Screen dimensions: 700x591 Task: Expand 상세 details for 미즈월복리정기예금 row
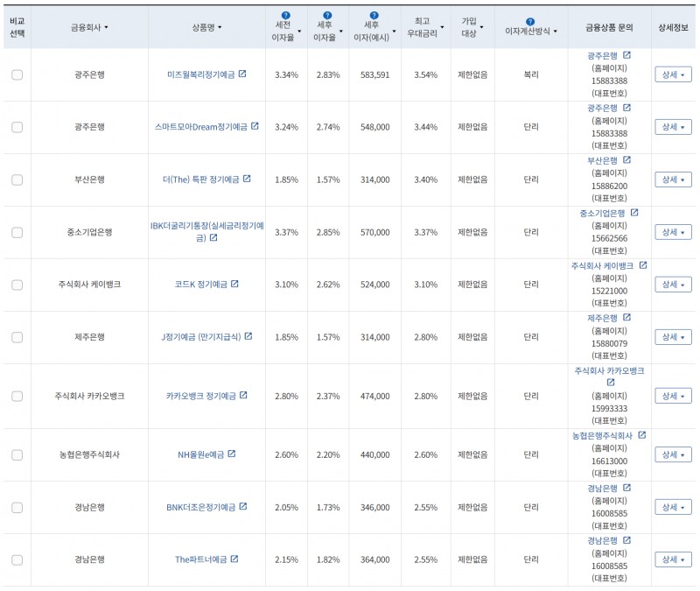673,74
